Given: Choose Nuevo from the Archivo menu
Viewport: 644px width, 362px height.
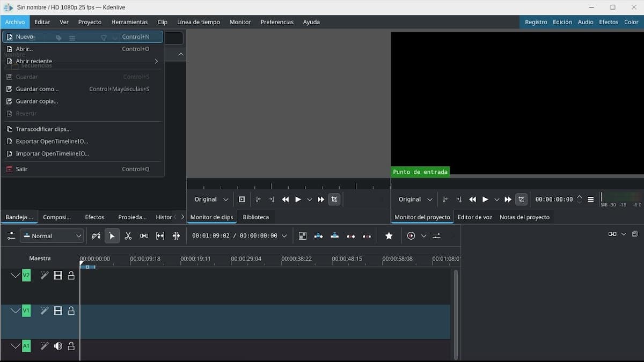Looking at the screenshot, I should tap(83, 36).
